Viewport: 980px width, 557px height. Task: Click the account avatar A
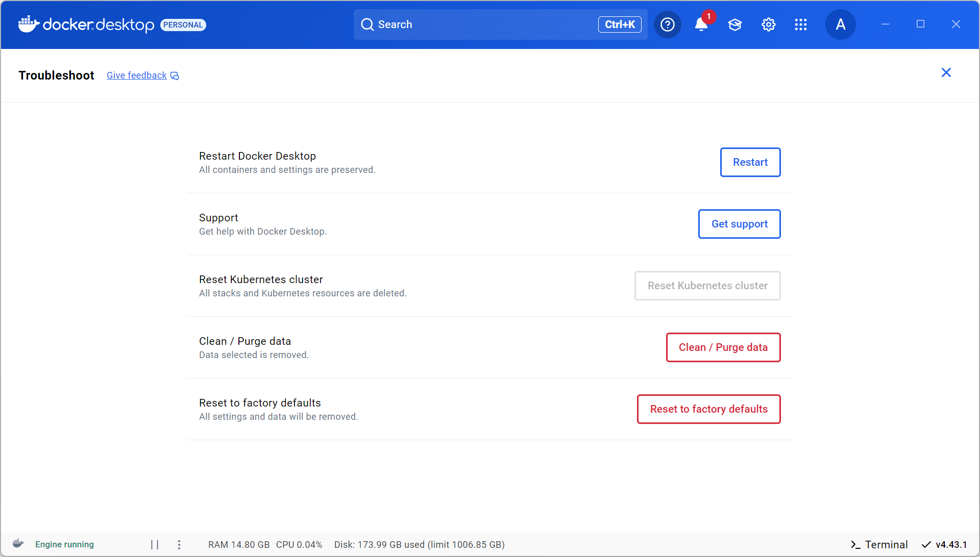pos(840,24)
